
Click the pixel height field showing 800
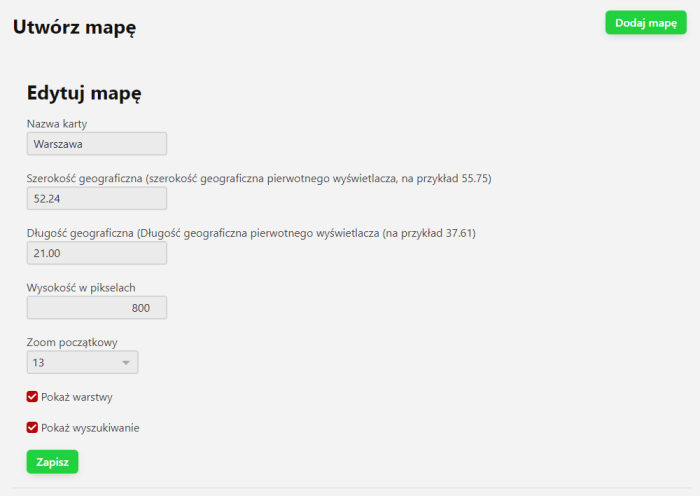[x=96, y=308]
